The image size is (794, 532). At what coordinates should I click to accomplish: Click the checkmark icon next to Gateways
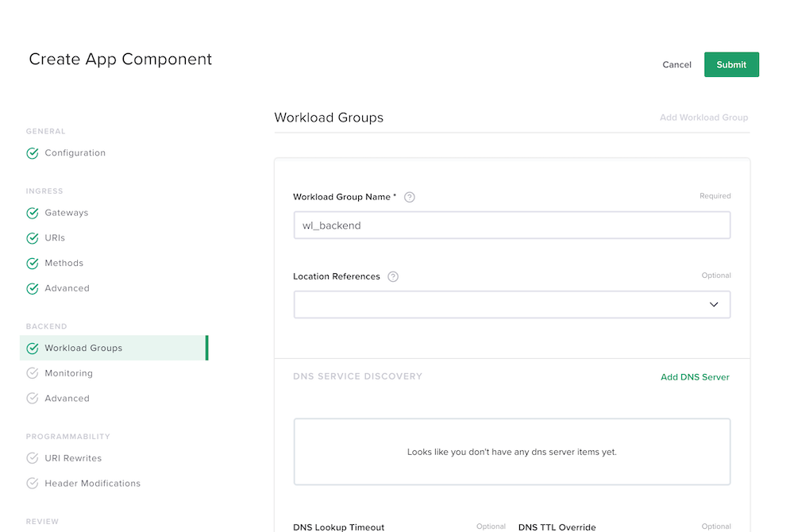click(33, 213)
